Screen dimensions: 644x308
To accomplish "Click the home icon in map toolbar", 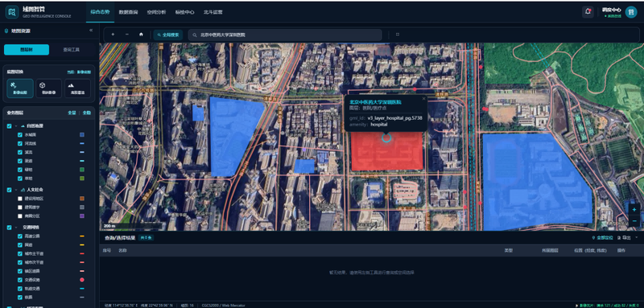I will coord(141,35).
